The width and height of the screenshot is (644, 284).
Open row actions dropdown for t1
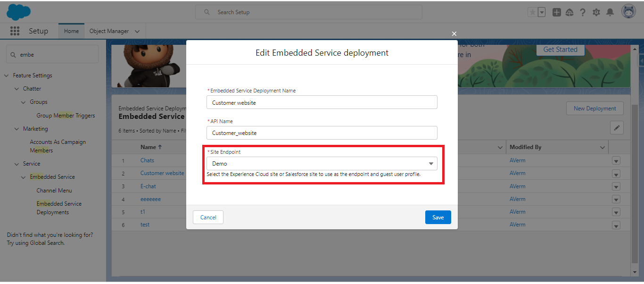(x=616, y=212)
